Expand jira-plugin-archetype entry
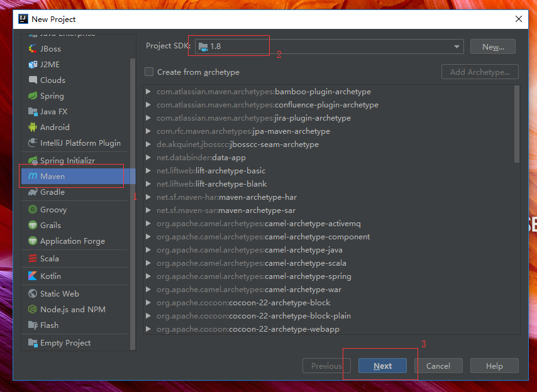The height and width of the screenshot is (392, 537). pos(148,117)
